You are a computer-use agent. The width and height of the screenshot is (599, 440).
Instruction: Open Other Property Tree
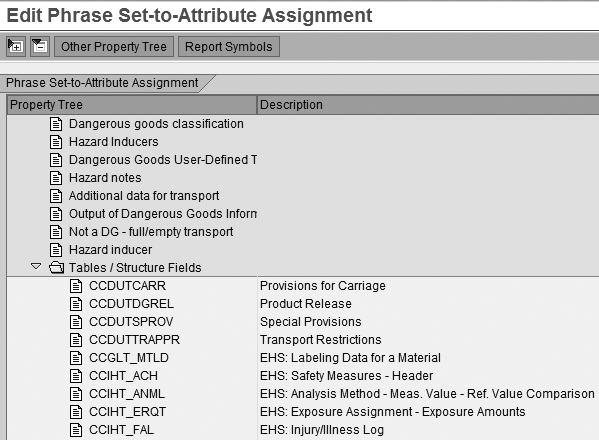(114, 47)
